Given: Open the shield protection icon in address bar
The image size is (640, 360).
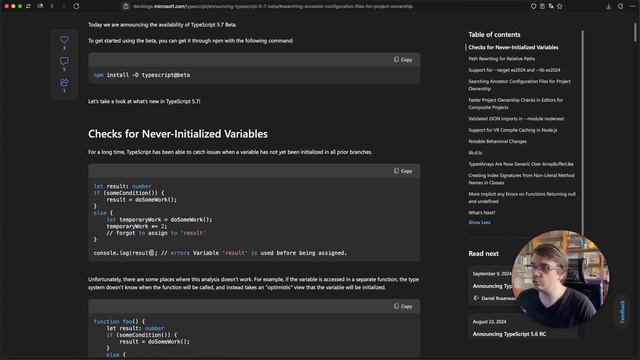Looking at the screenshot, I should (533, 6).
